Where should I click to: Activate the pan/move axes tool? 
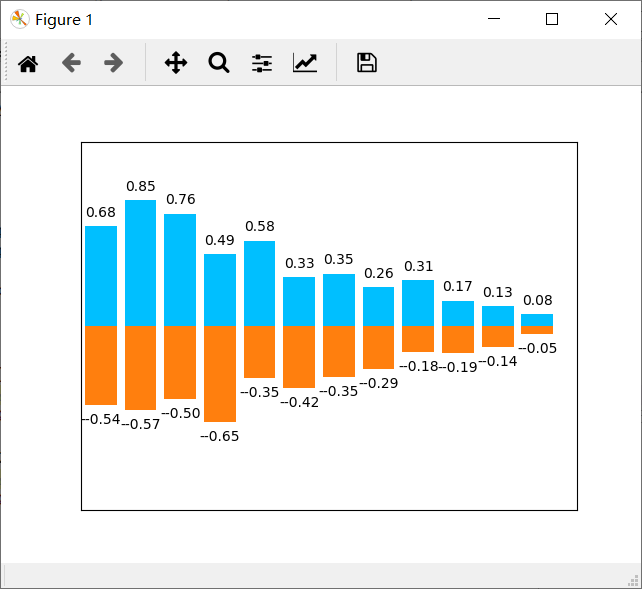[176, 63]
